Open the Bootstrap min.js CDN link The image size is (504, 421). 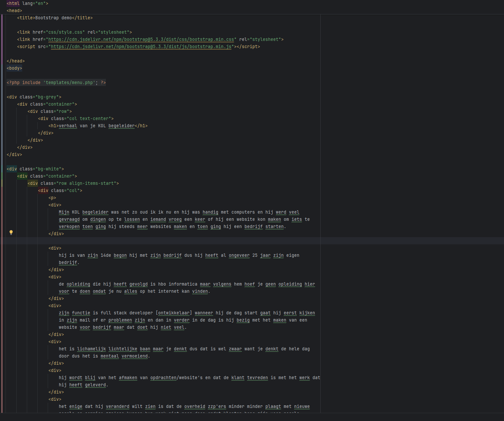[141, 47]
